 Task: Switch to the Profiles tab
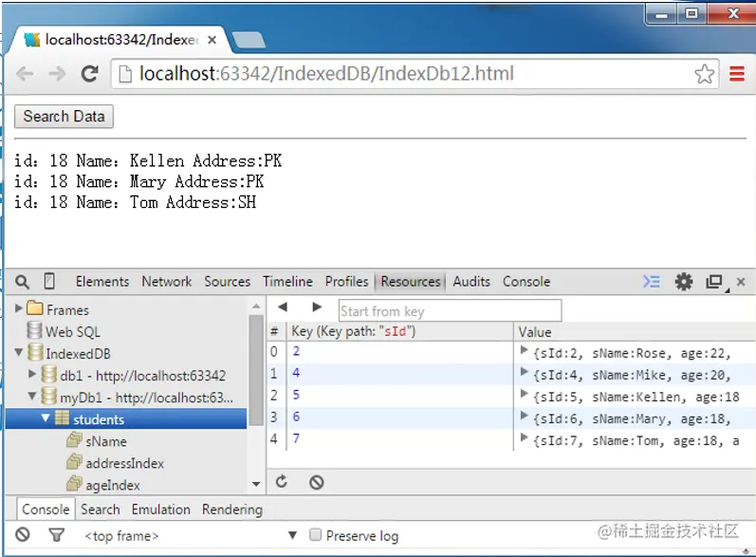[x=346, y=282]
